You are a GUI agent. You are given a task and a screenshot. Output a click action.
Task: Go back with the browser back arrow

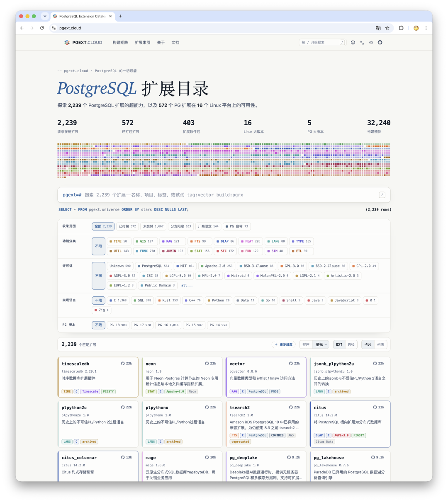pos(22,28)
